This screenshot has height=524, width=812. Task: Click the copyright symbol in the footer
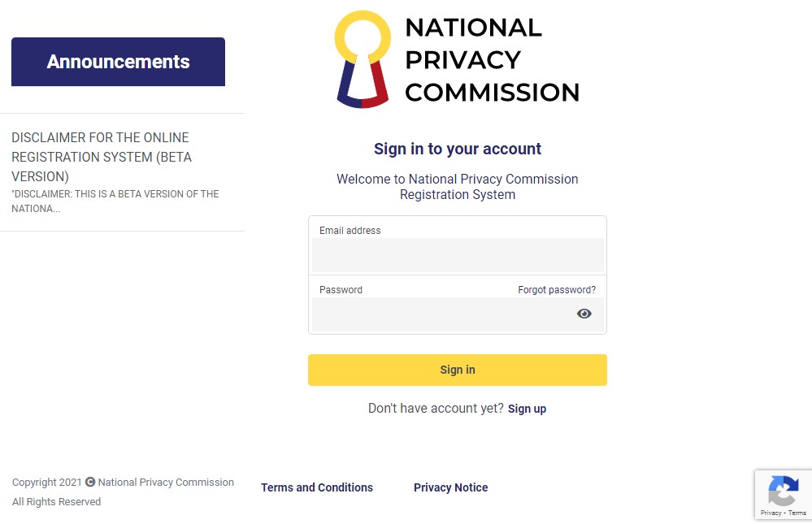tap(89, 482)
